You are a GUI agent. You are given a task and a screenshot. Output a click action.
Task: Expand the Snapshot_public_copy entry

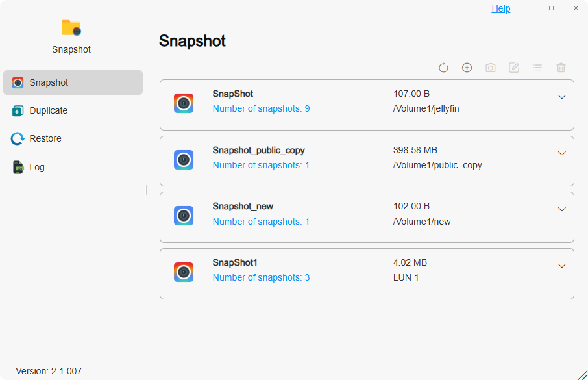pyautogui.click(x=562, y=153)
